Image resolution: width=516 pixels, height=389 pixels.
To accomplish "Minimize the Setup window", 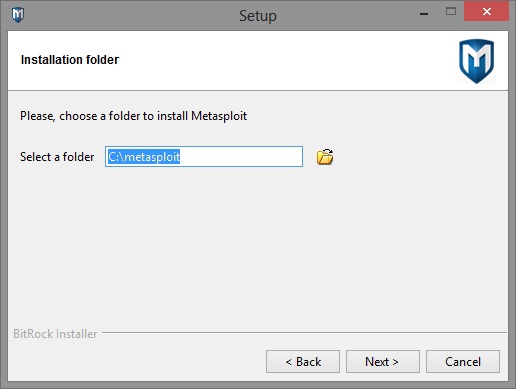I will pyautogui.click(x=424, y=13).
